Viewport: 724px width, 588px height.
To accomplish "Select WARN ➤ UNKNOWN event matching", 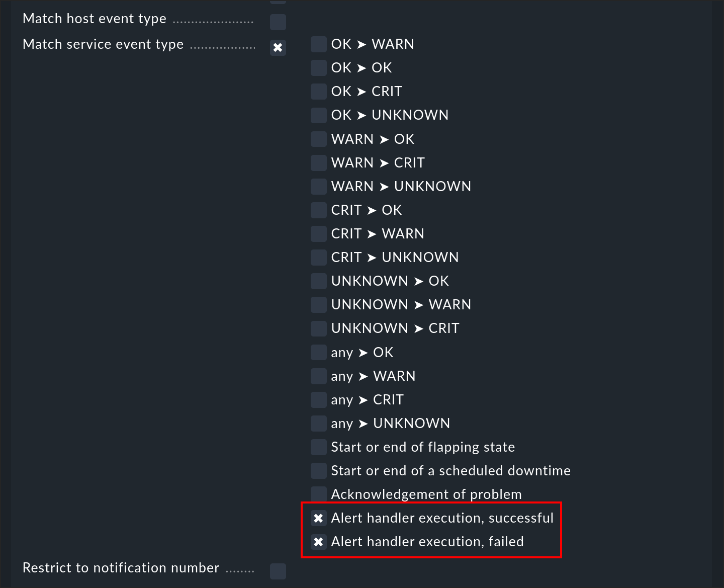I will coord(318,186).
